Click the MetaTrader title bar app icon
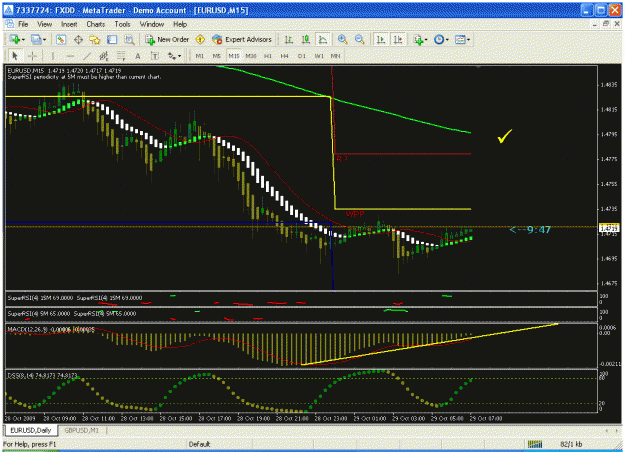The width and height of the screenshot is (625, 452). [x=8, y=10]
